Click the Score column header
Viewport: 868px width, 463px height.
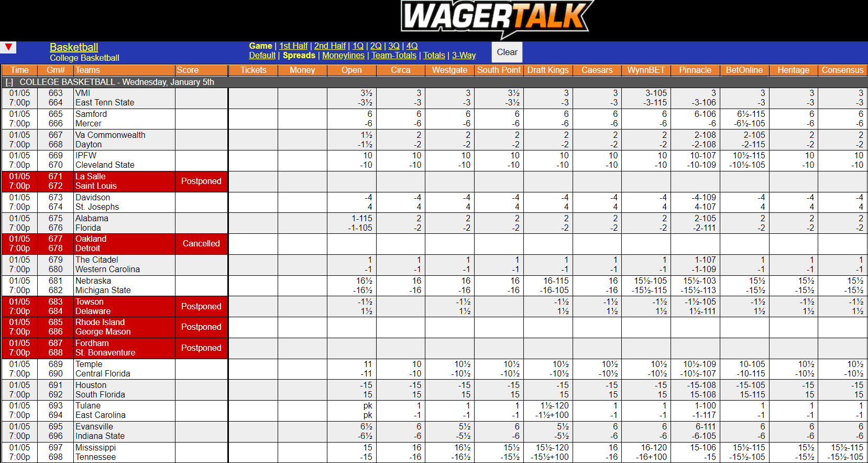tap(201, 70)
